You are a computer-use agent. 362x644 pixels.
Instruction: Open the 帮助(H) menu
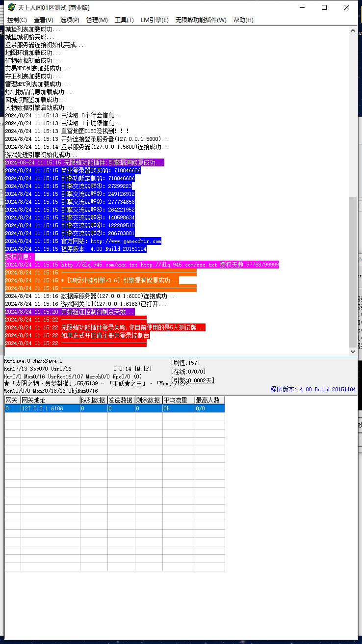(243, 20)
